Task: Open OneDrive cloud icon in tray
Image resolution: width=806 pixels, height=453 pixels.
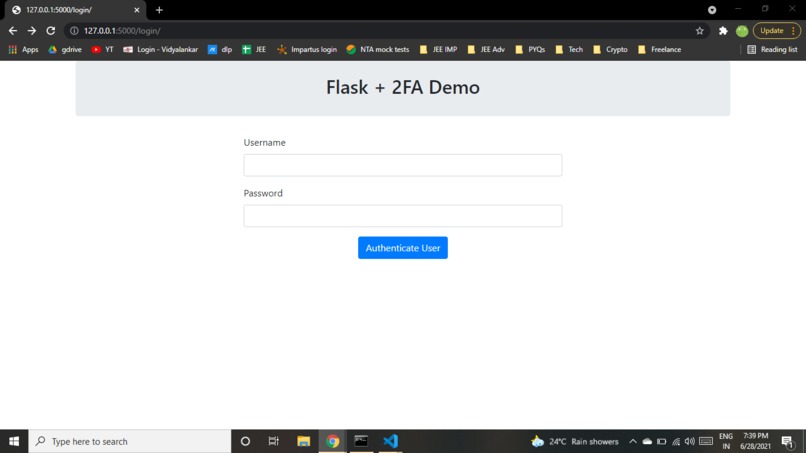Action: point(647,441)
